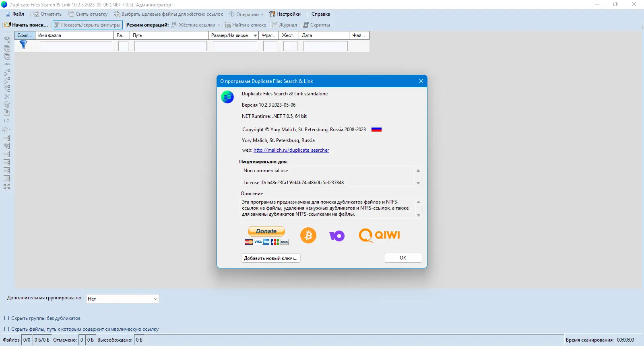Click the PayPal Donate button
This screenshot has width=644, height=346.
[266, 231]
